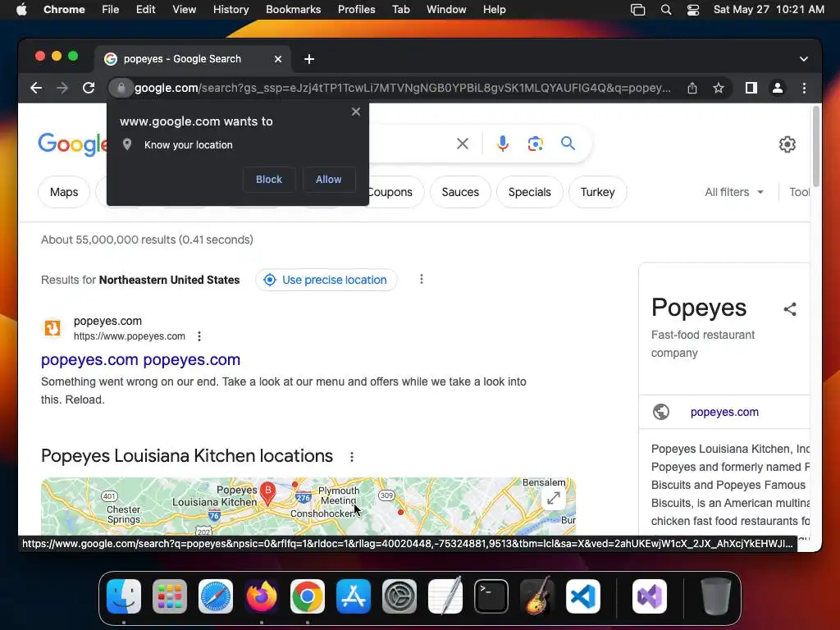This screenshot has width=840, height=630.
Task: Open the Profiles menu
Action: coord(356,10)
